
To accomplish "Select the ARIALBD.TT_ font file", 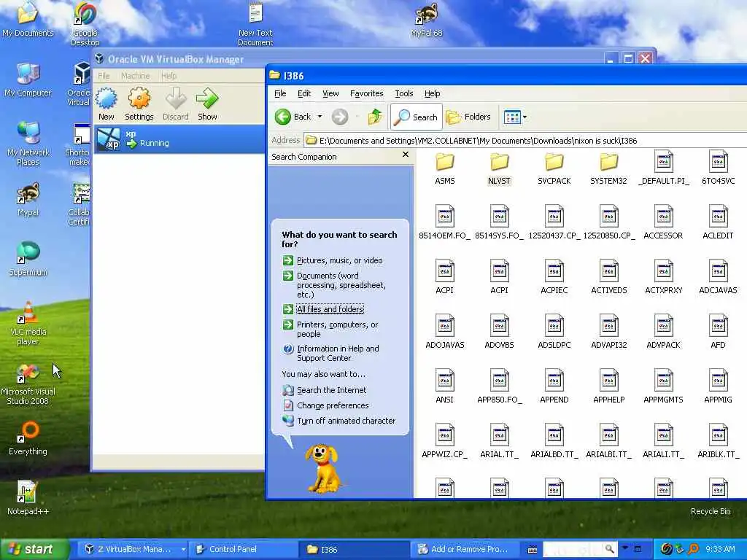I will click(x=554, y=441).
